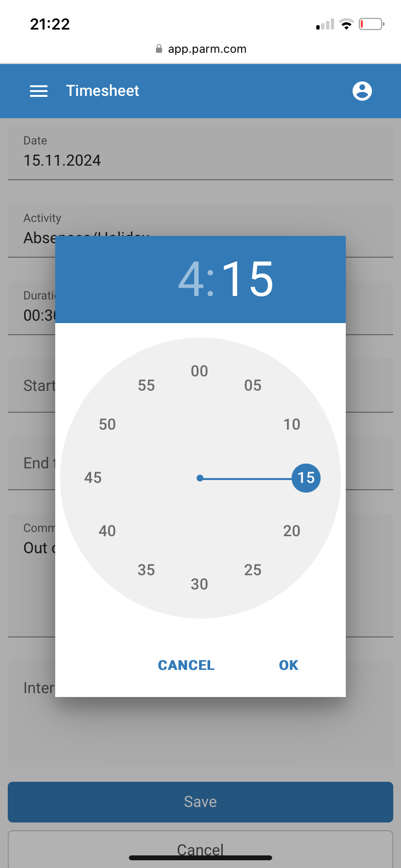Open the hamburger navigation menu
This screenshot has height=868, width=401.
tap(39, 91)
